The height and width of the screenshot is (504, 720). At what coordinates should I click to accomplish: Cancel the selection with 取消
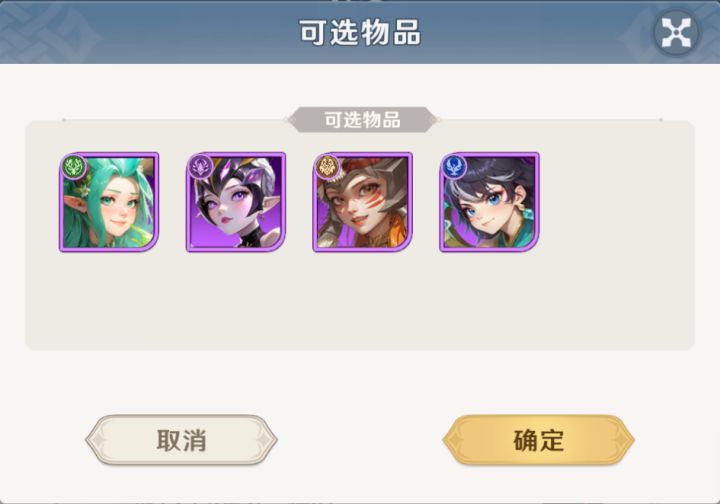[181, 440]
